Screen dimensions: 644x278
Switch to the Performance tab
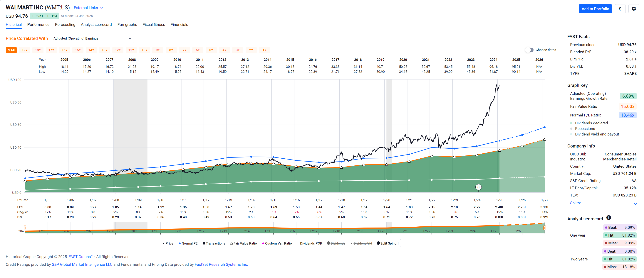38,24
